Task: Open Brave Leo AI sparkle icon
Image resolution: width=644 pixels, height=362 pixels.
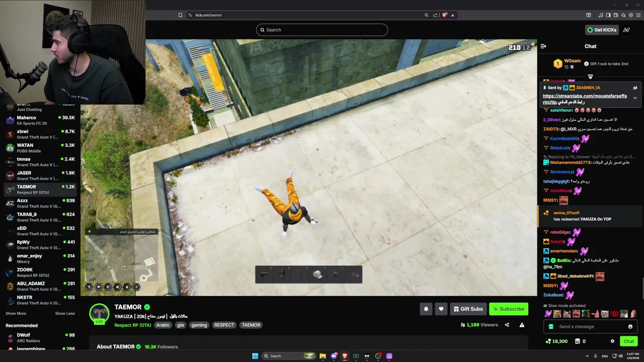Action: 623,15
